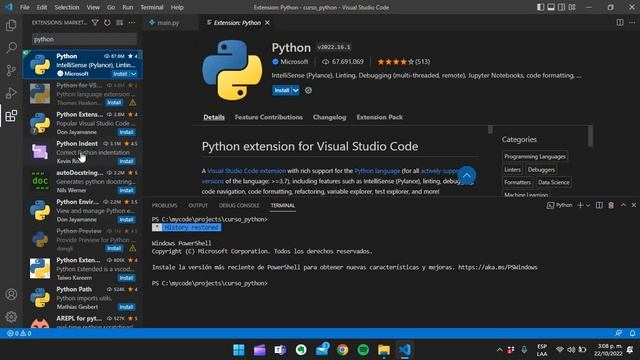The width and height of the screenshot is (640, 360).
Task: Click the extensions search box with python
Action: pyautogui.click(x=84, y=40)
